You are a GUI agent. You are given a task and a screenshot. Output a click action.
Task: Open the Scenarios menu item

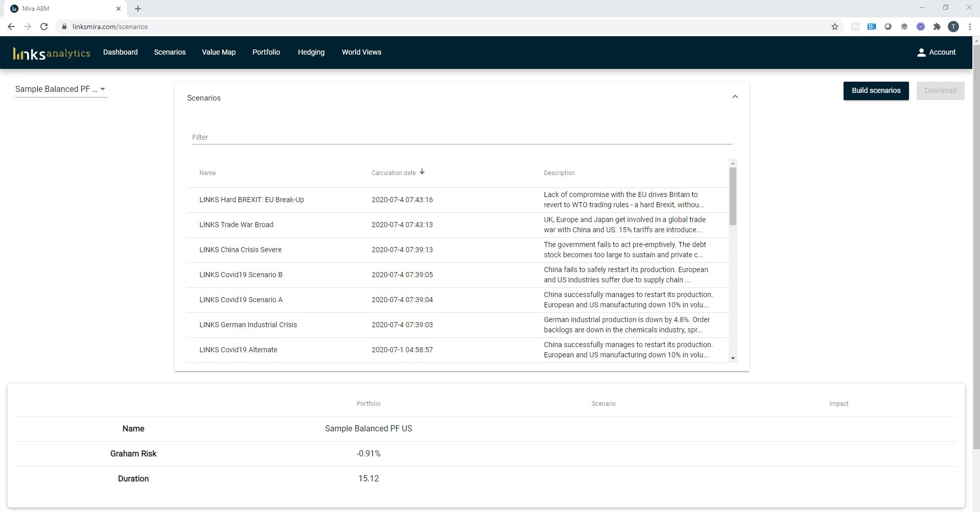170,52
